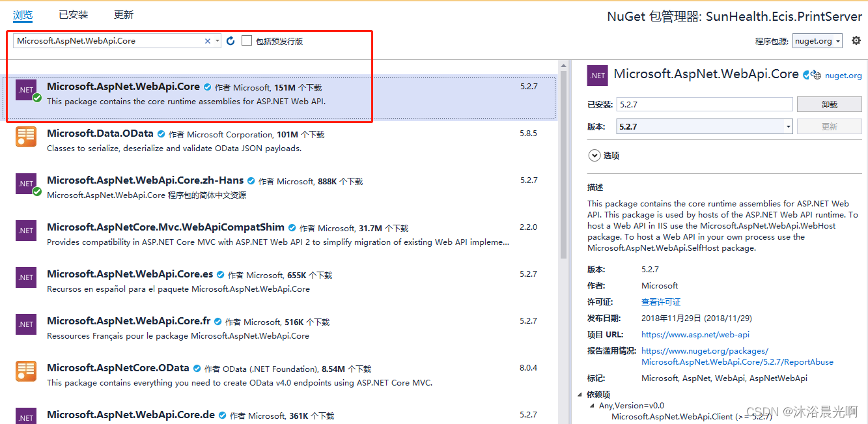Image resolution: width=868 pixels, height=424 pixels.
Task: Switch to the Installed (已安装) tab
Action: 73,14
